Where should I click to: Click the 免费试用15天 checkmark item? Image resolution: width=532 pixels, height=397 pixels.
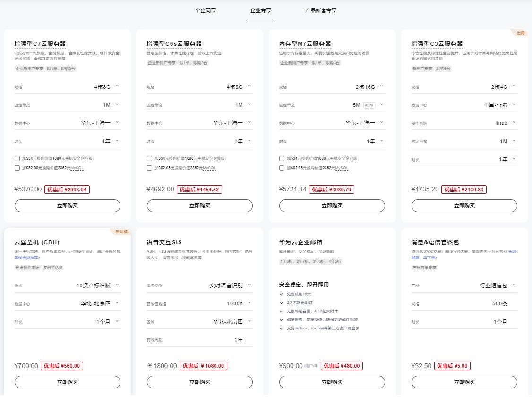click(x=295, y=294)
